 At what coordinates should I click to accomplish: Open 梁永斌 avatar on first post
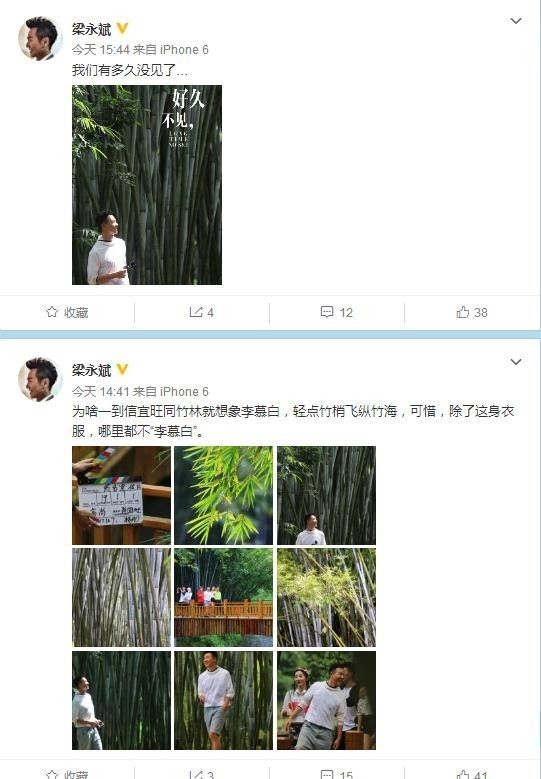[40, 39]
